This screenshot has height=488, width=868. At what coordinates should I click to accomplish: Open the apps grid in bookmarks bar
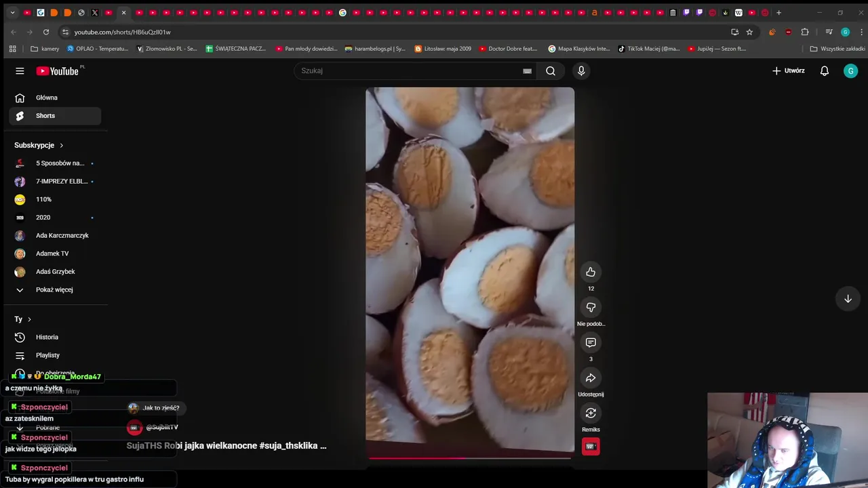point(12,49)
